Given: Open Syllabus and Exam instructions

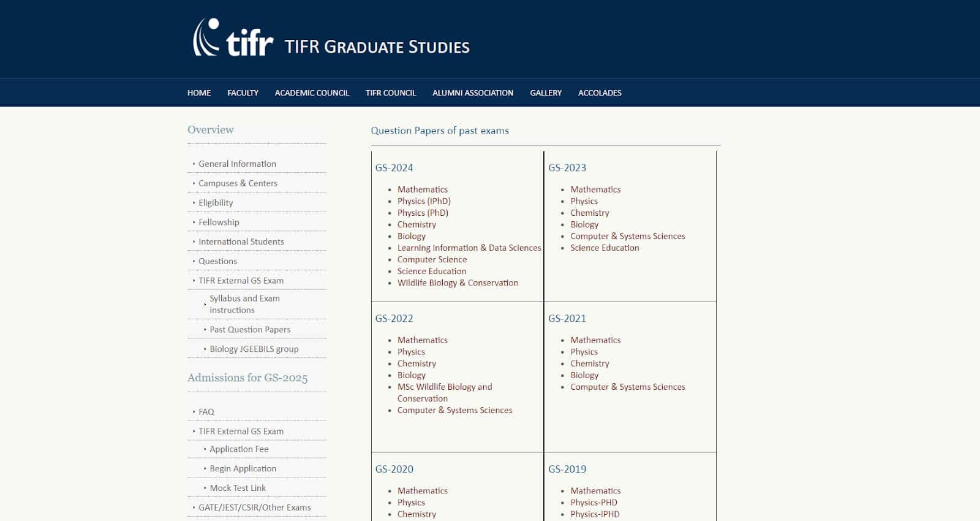Looking at the screenshot, I should tap(244, 304).
